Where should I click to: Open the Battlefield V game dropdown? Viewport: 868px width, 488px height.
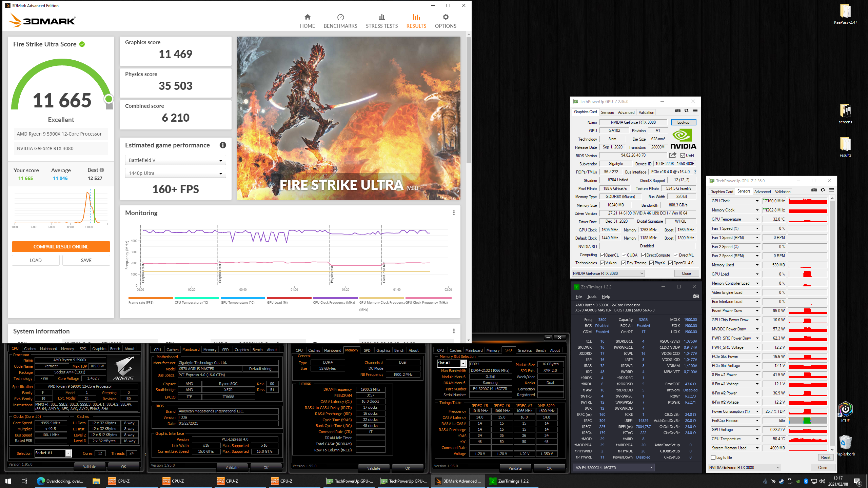[175, 160]
